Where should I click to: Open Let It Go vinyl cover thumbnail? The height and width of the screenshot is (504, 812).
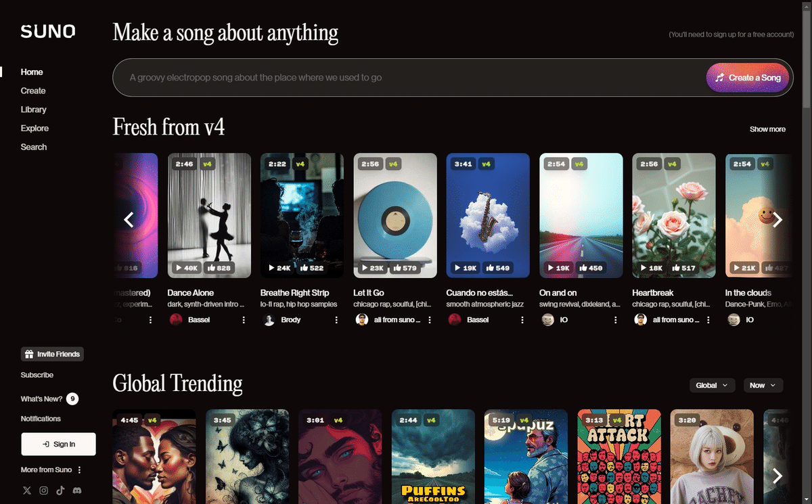pos(395,216)
